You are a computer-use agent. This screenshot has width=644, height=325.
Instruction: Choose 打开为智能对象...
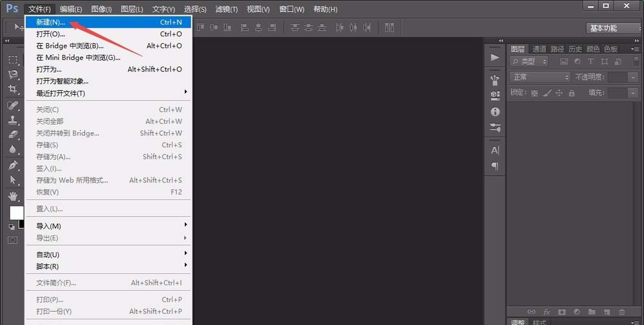[108, 81]
